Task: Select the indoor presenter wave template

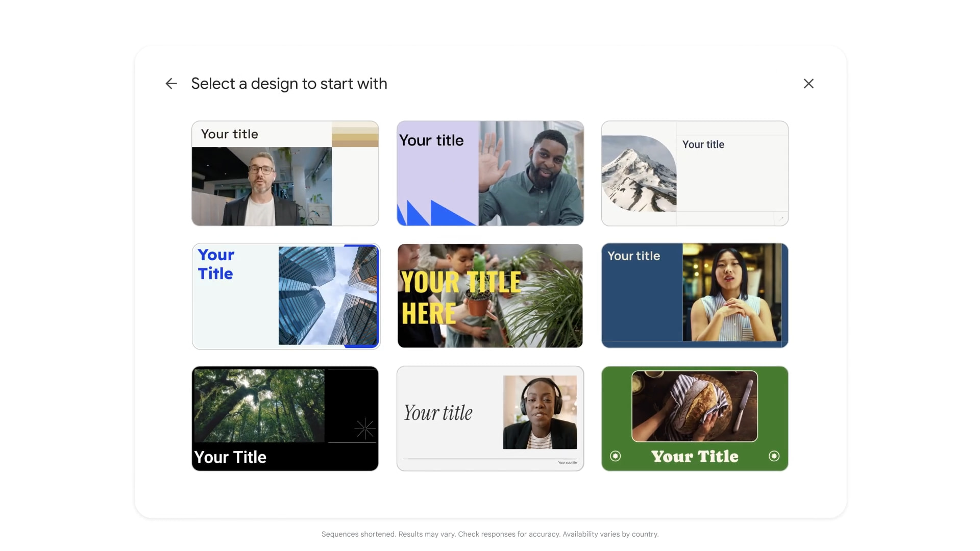Action: (490, 173)
